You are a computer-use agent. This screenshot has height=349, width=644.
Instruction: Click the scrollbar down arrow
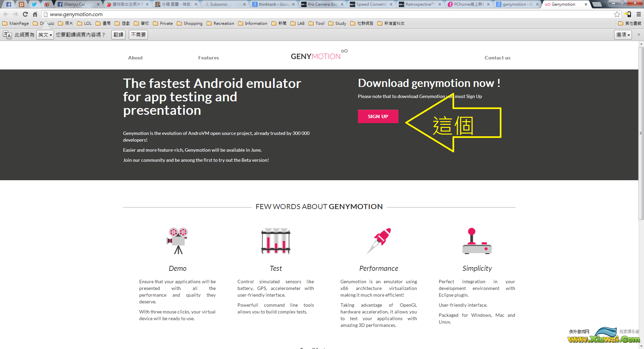[641, 346]
